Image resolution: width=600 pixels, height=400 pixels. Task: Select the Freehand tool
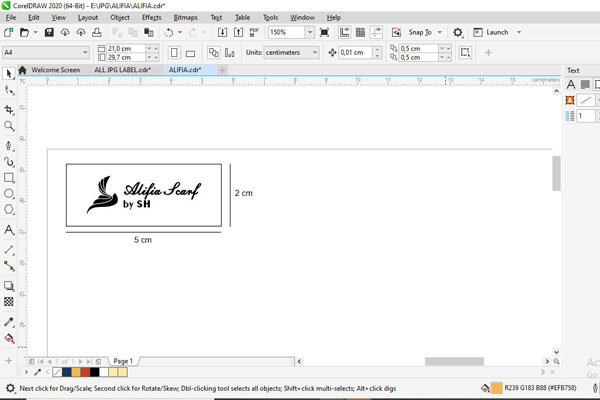click(x=9, y=145)
